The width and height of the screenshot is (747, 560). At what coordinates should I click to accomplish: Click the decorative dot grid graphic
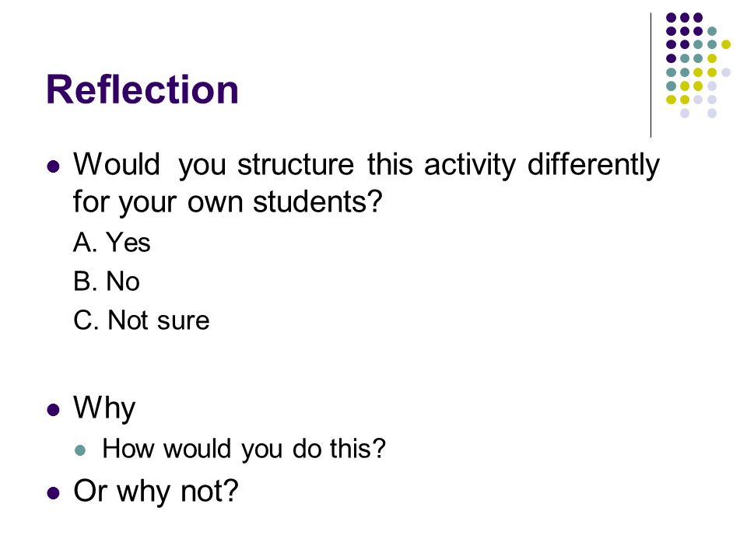pyautogui.click(x=698, y=65)
